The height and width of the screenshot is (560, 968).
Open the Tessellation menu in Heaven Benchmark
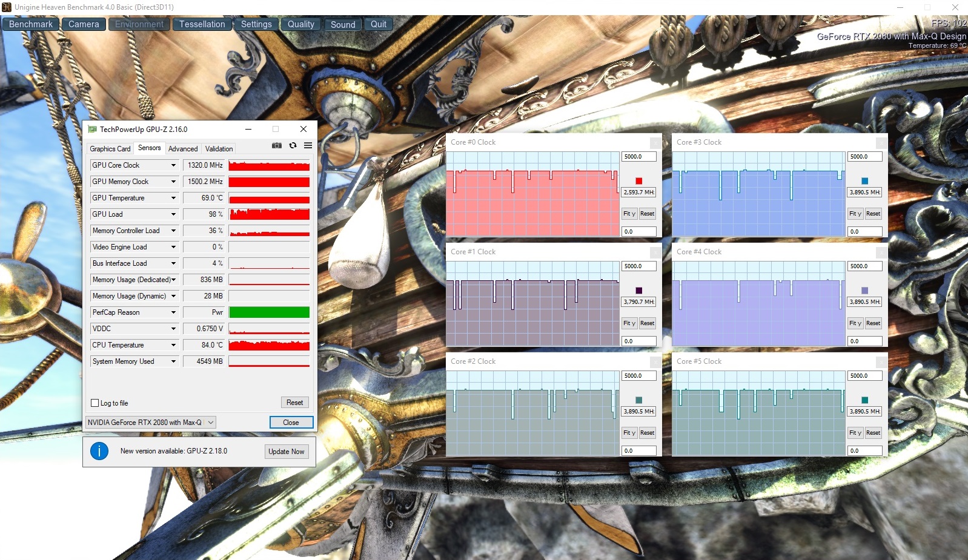click(202, 24)
